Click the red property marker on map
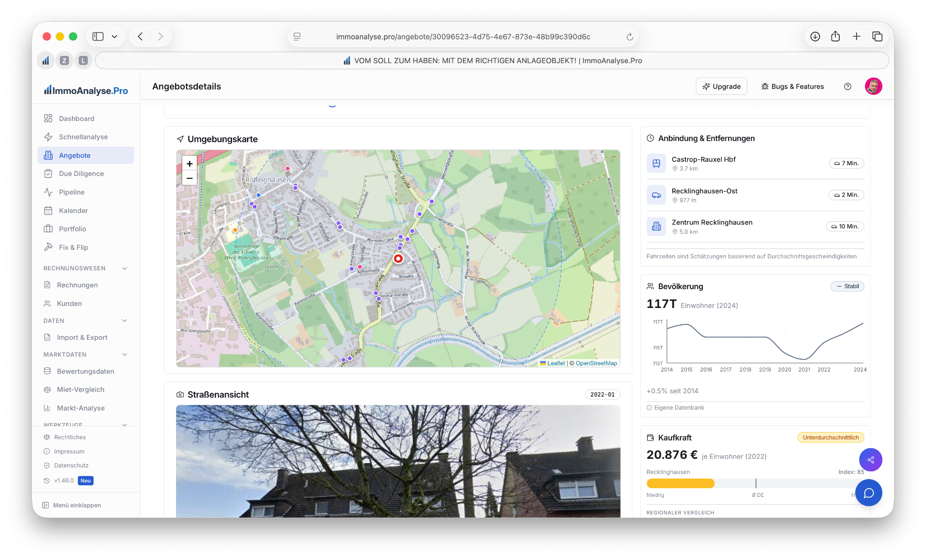926x560 pixels. [x=398, y=259]
